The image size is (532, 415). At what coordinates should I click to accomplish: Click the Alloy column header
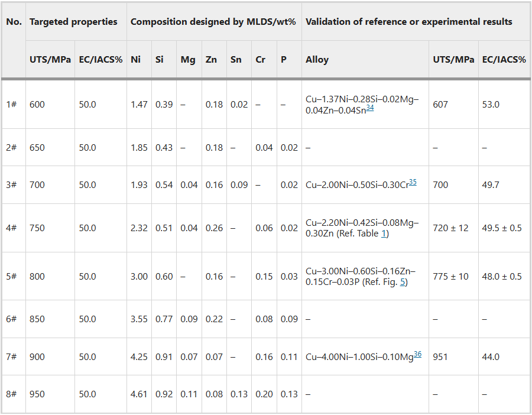317,60
